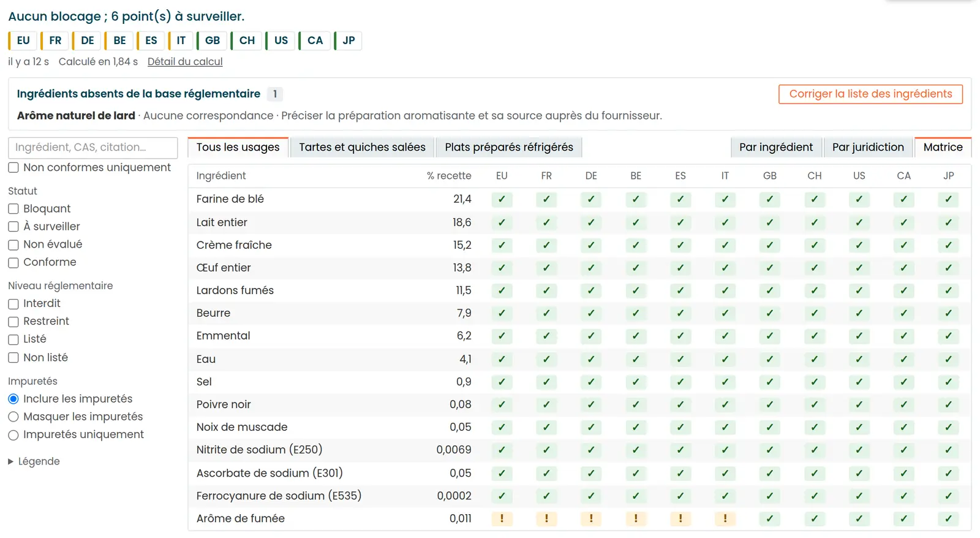
Task: Click the ES checkmark for Ascorbate de sodium (E301)
Action: tap(680, 473)
